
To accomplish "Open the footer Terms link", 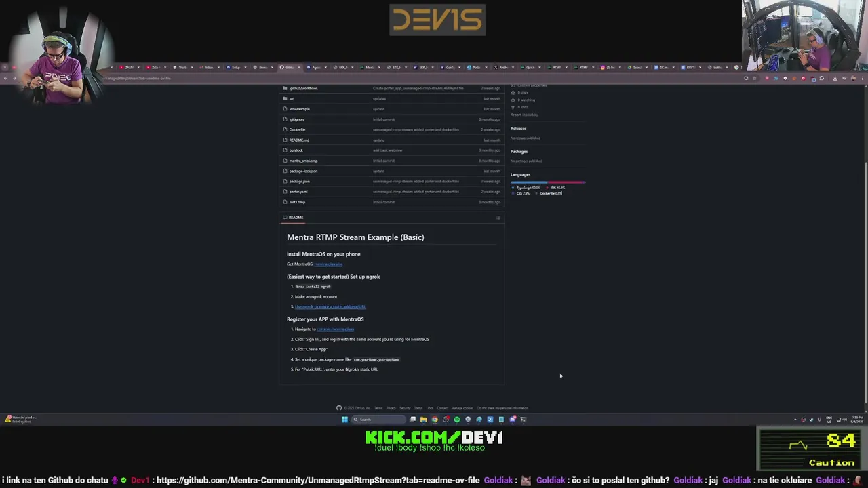I will pyautogui.click(x=378, y=408).
